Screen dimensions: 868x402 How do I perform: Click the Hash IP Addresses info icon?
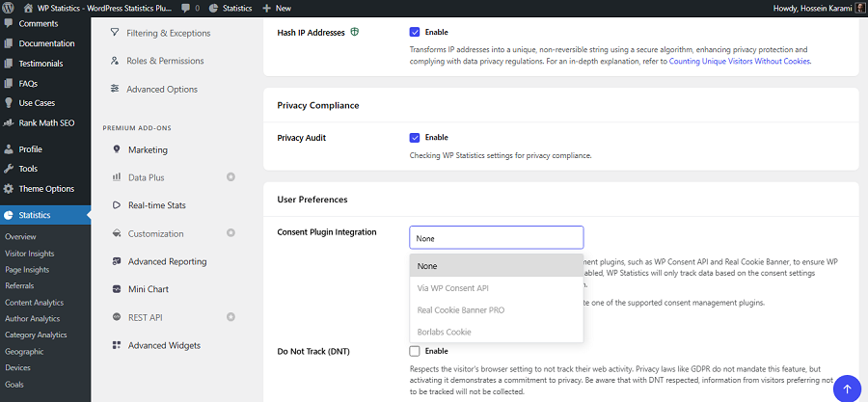[x=354, y=32]
